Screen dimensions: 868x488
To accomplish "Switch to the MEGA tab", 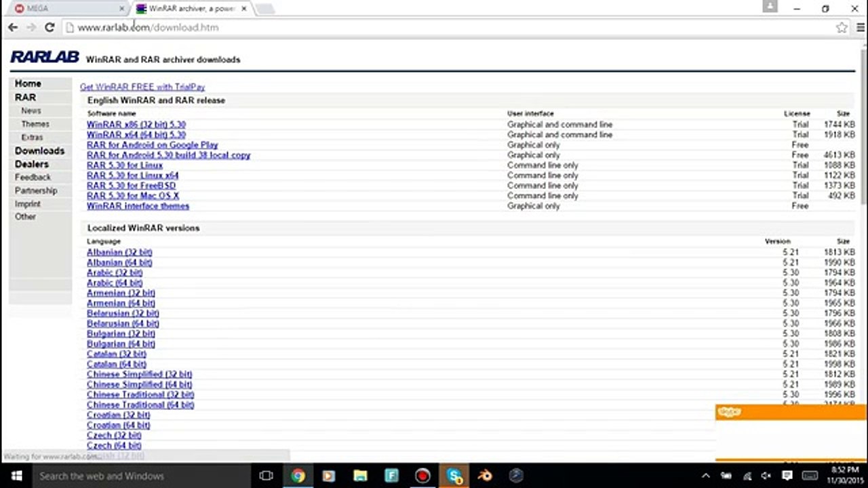I will coord(68,9).
